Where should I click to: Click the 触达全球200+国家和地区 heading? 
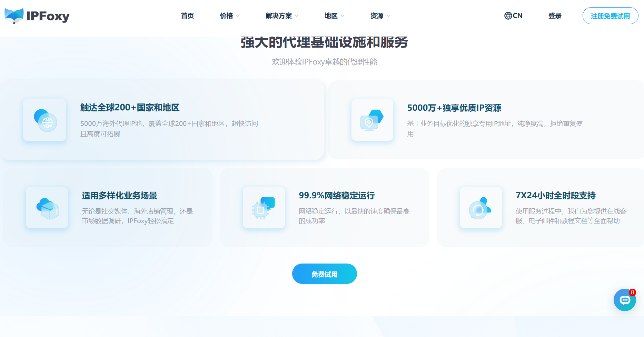[130, 108]
